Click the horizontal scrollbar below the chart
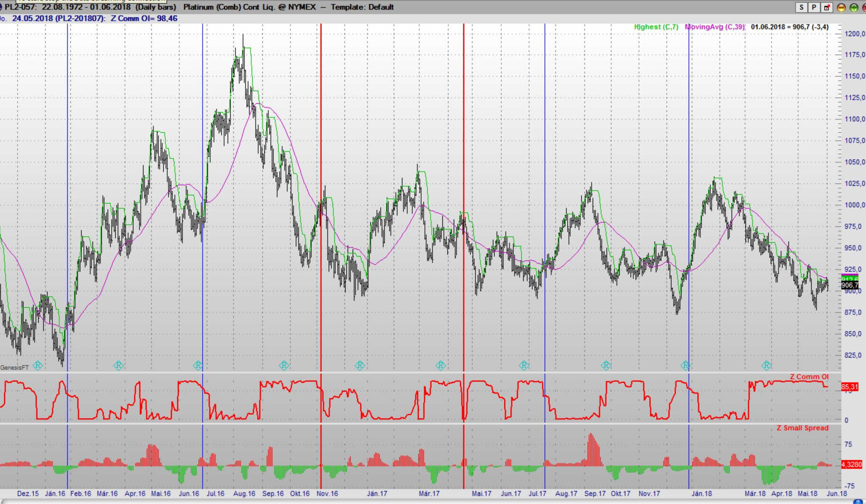866x504 pixels. point(421,501)
